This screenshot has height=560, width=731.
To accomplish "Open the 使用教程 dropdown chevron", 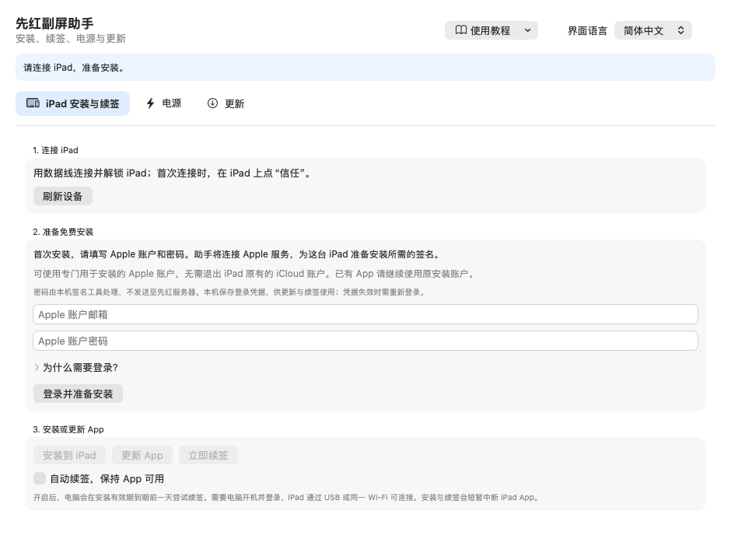I will pyautogui.click(x=528, y=30).
